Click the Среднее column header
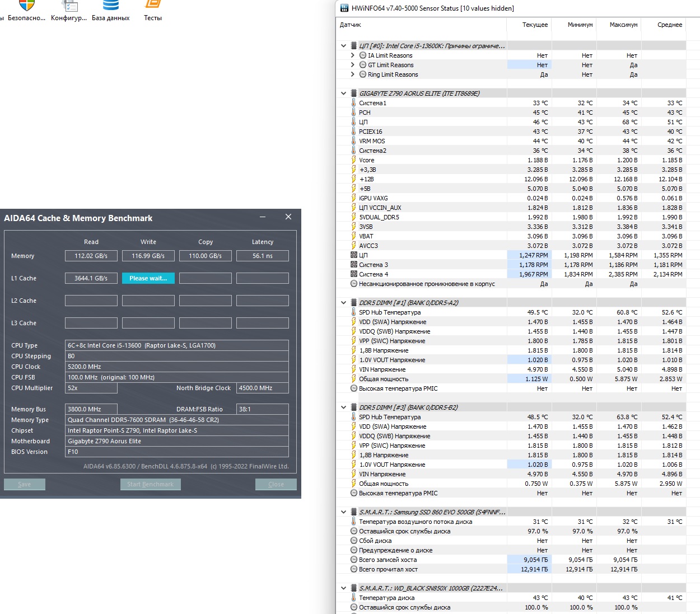This screenshot has width=700, height=614. click(663, 25)
